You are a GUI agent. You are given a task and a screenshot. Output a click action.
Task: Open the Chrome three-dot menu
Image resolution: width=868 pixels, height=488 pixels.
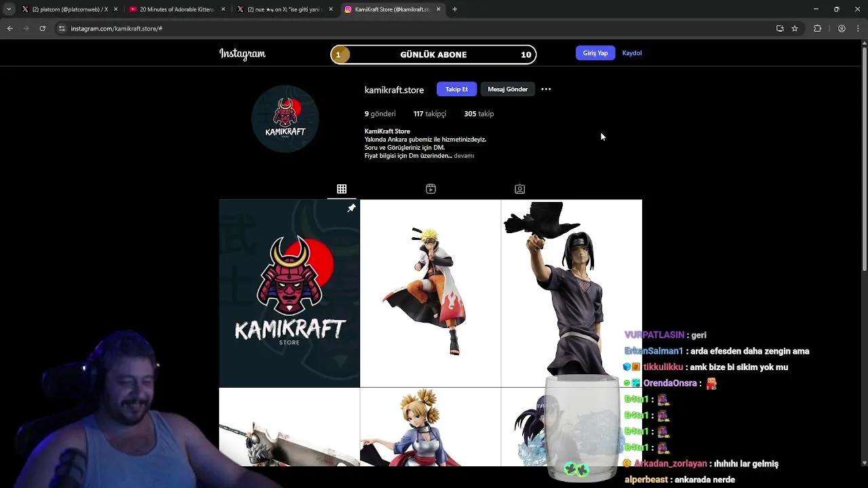(858, 28)
